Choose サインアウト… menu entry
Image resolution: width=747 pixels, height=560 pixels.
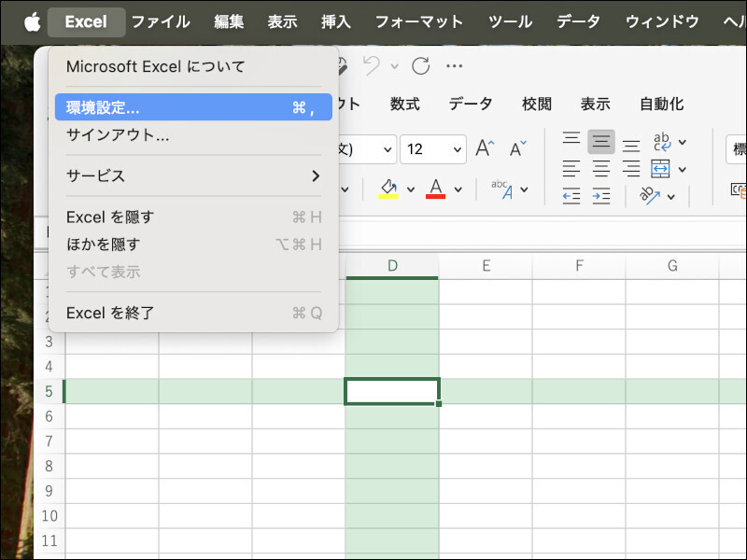pyautogui.click(x=193, y=134)
